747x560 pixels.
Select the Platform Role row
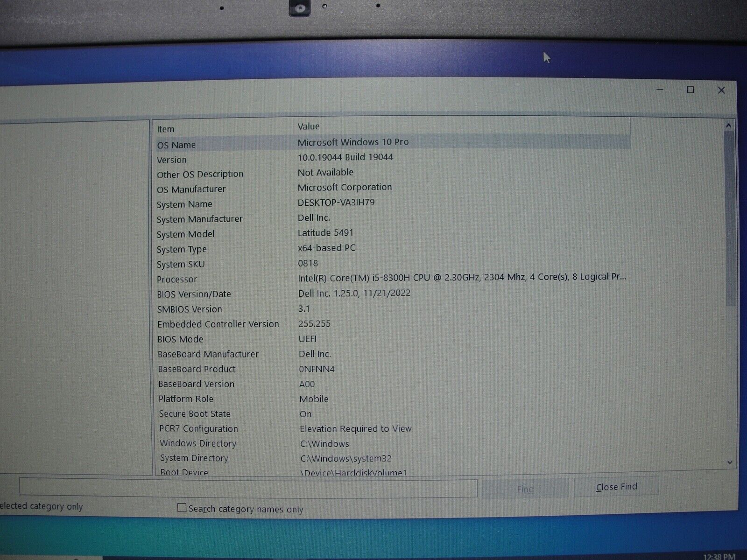click(393, 399)
